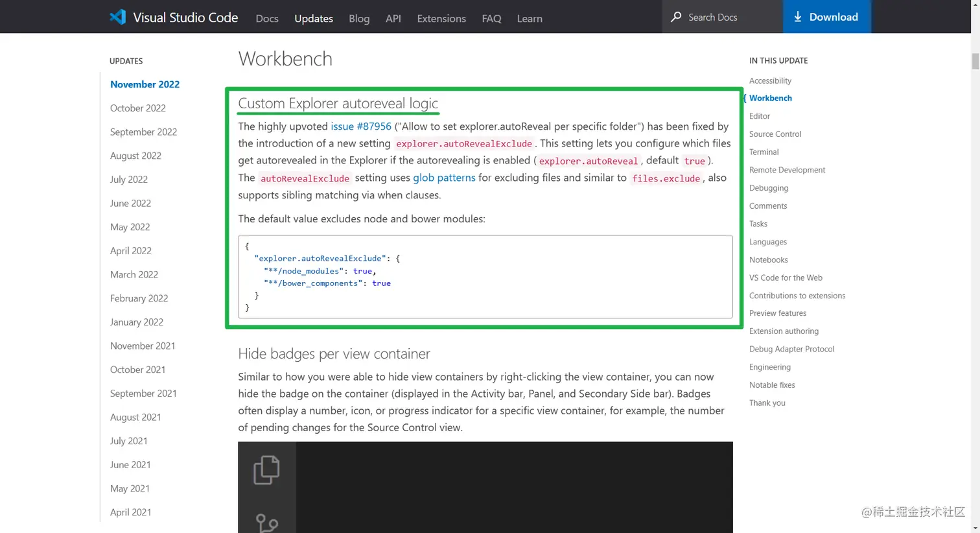Select the April 2021 update
This screenshot has width=980, height=533.
[x=130, y=512]
